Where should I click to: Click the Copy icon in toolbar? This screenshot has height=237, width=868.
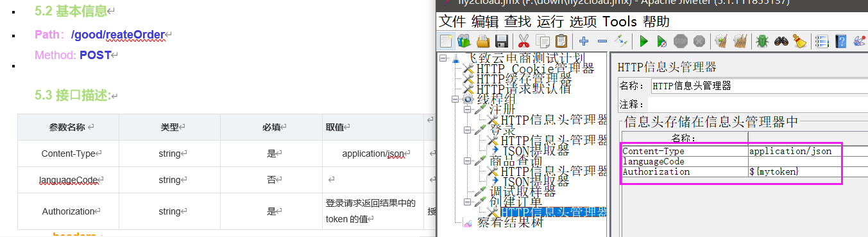542,42
